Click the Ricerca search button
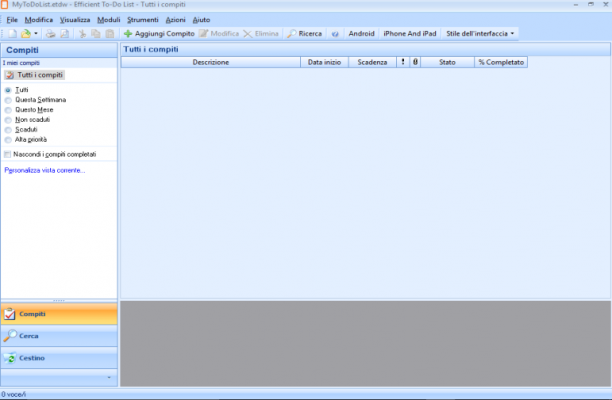 tap(304, 34)
